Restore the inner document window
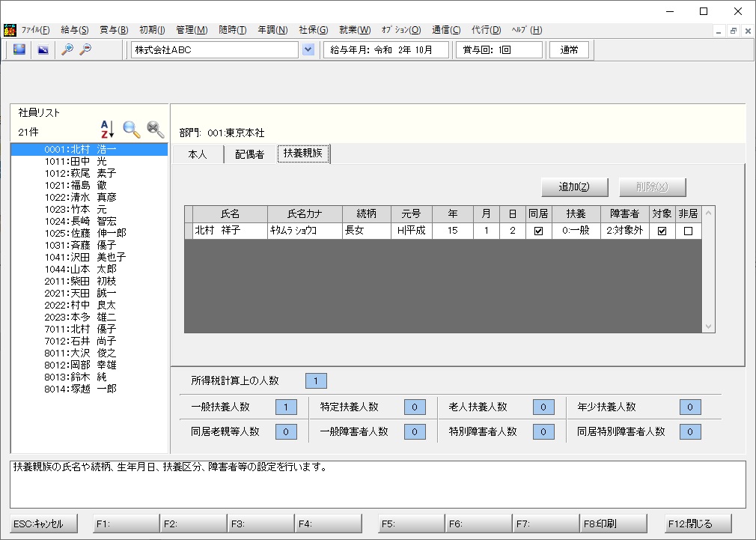 (x=734, y=31)
